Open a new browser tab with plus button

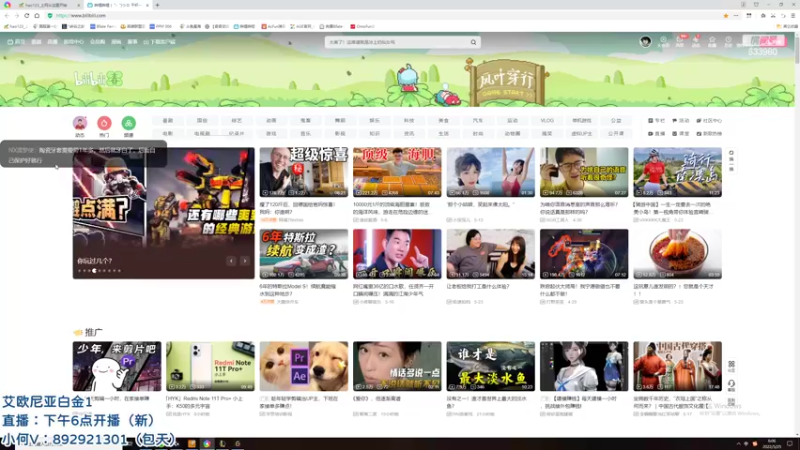click(157, 5)
